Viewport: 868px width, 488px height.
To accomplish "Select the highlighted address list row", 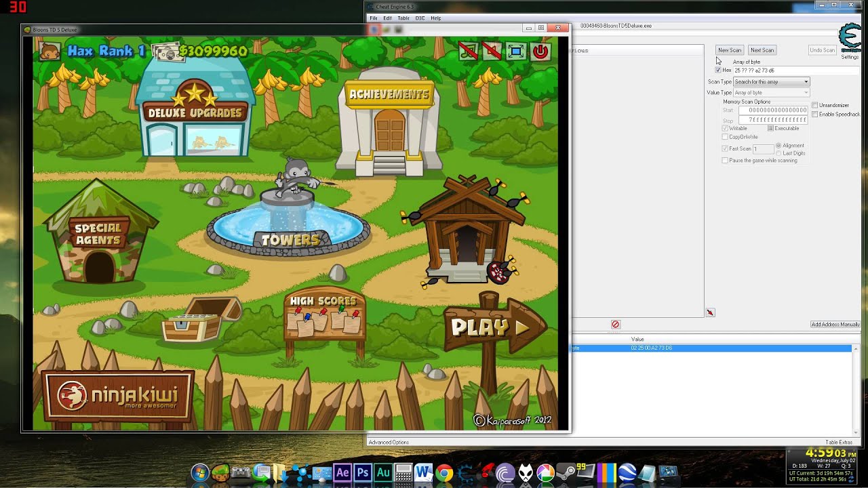I will [711, 348].
